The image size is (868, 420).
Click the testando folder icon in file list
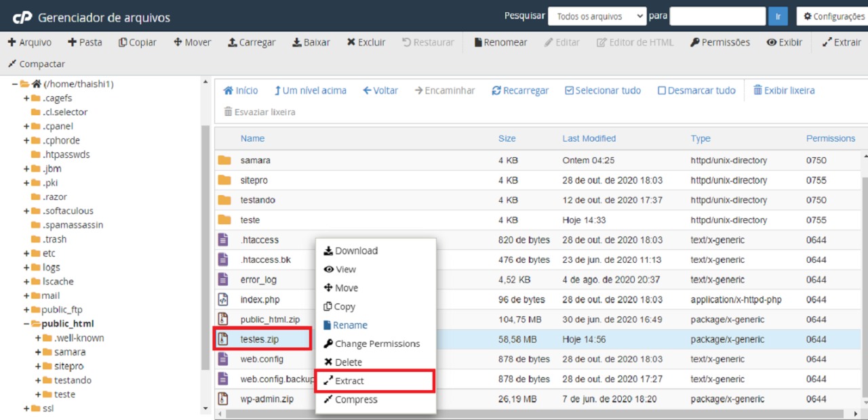(224, 200)
